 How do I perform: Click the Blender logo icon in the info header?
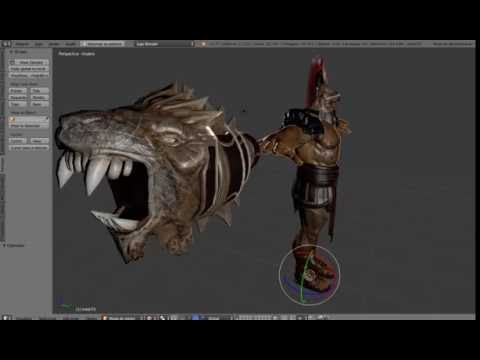203,44
